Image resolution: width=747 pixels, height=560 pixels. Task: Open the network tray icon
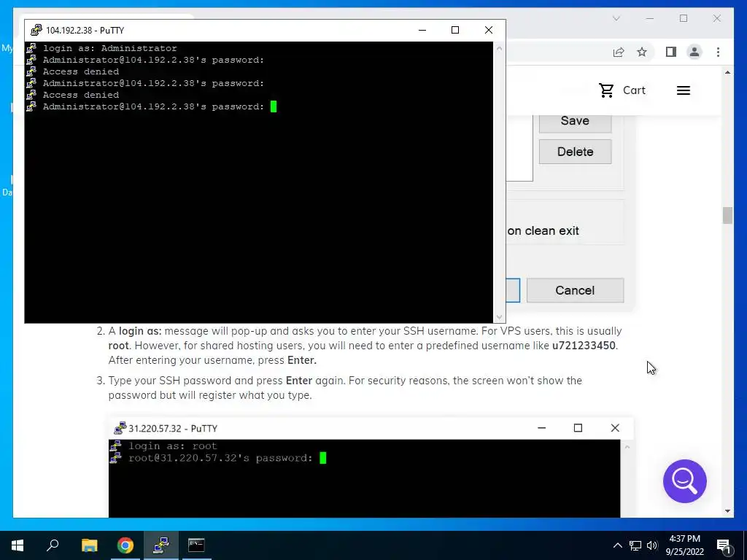[x=635, y=545]
